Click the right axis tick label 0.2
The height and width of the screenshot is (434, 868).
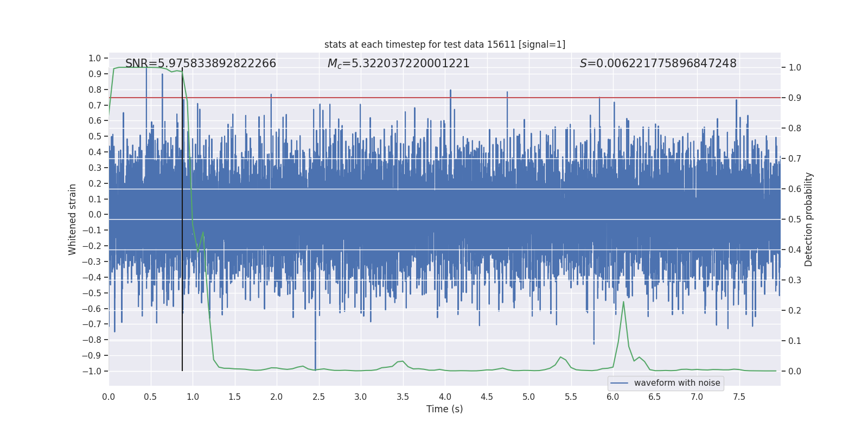click(795, 311)
